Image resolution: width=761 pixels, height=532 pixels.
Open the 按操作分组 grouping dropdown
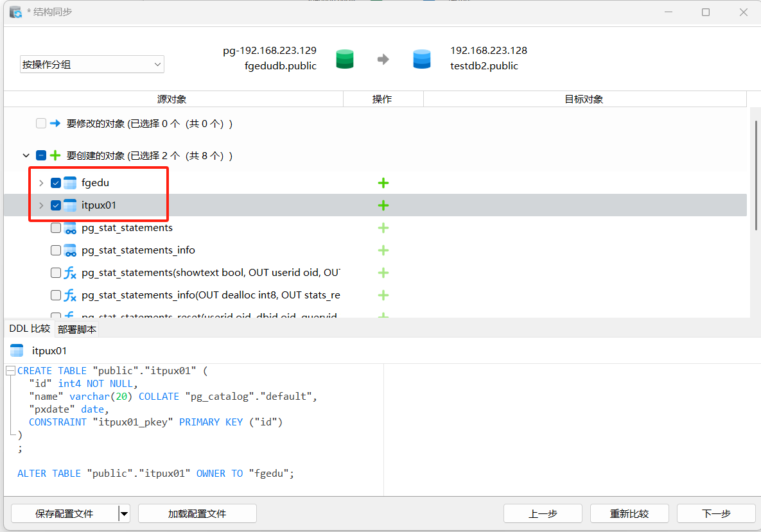pyautogui.click(x=92, y=64)
